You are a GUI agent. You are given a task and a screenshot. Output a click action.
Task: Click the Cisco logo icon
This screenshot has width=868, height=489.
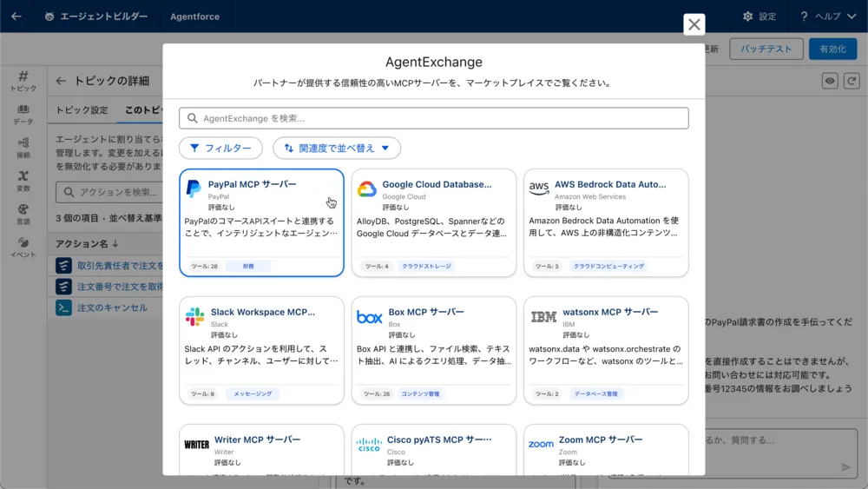[x=369, y=444]
